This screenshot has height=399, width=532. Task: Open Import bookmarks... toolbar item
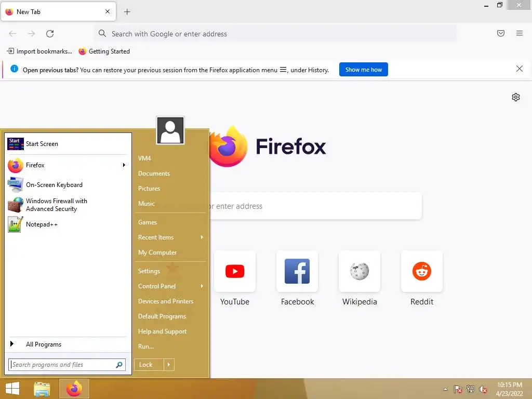pos(39,51)
